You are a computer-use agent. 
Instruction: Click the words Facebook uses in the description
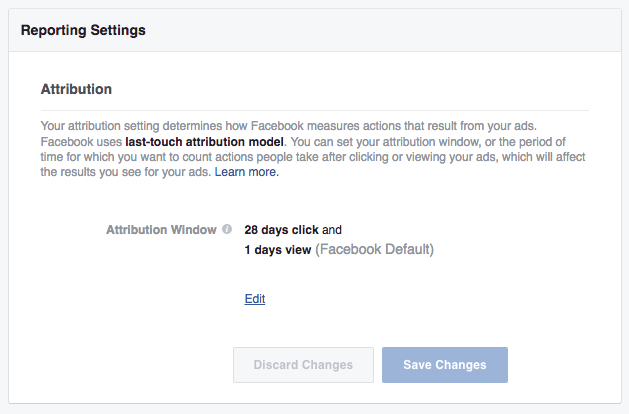[81, 142]
